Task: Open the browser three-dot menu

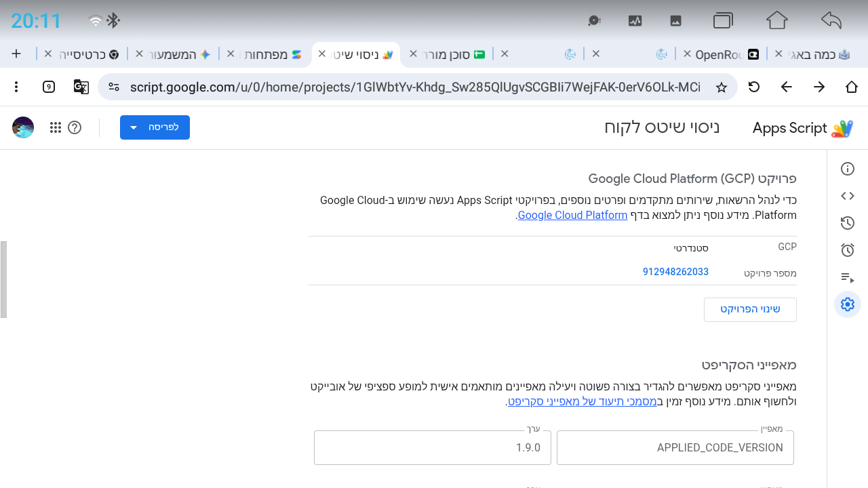Action: coord(16,87)
